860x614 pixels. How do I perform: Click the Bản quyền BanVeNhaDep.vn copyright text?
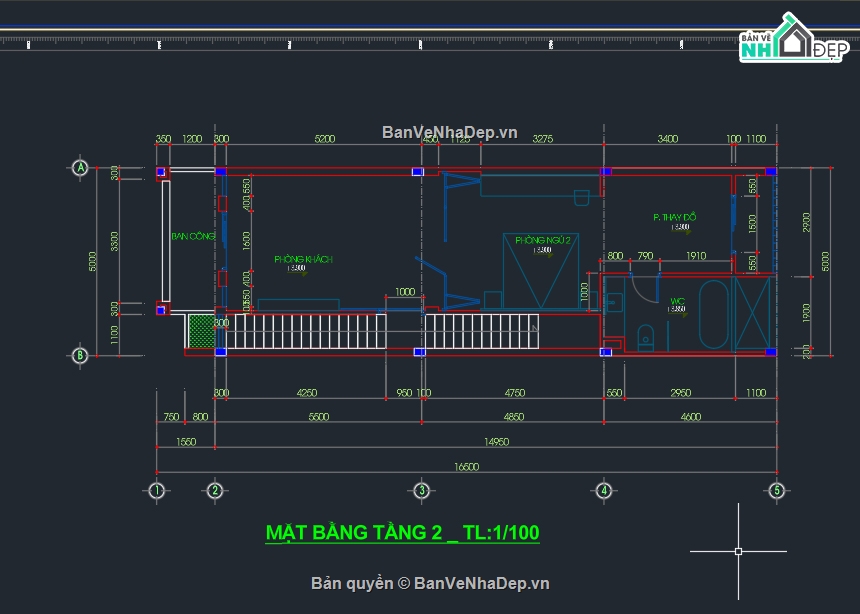[430, 583]
